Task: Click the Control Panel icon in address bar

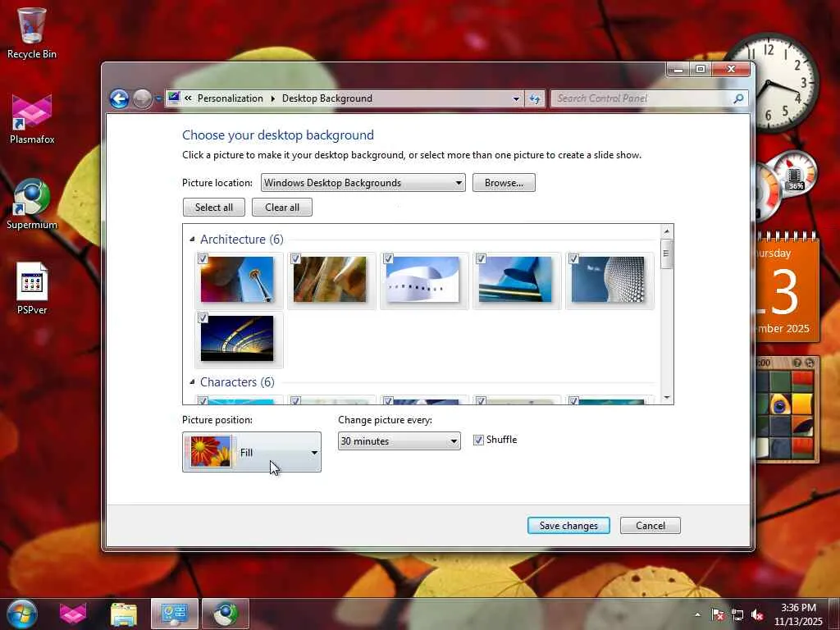Action: coord(174,98)
